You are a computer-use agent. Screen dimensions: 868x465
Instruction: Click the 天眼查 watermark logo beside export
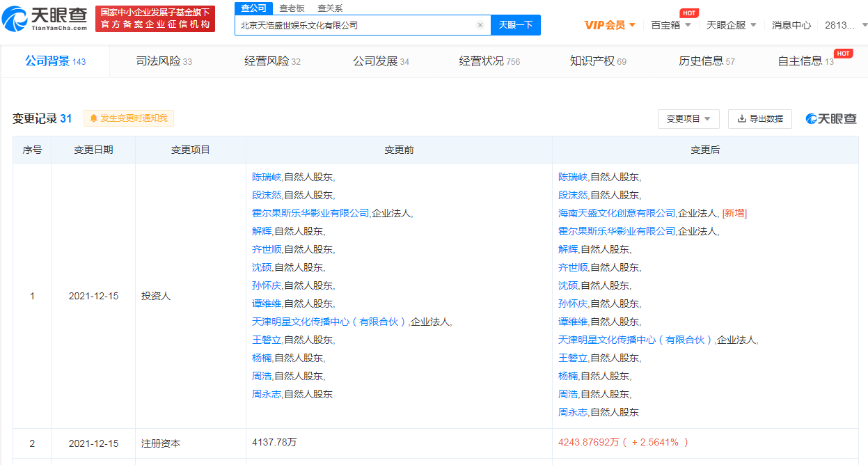pyautogui.click(x=831, y=119)
